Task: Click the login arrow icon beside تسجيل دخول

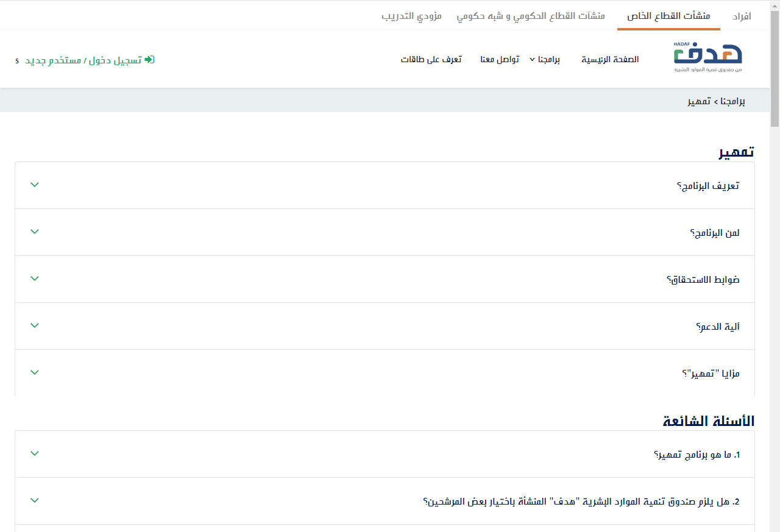Action: pos(149,59)
